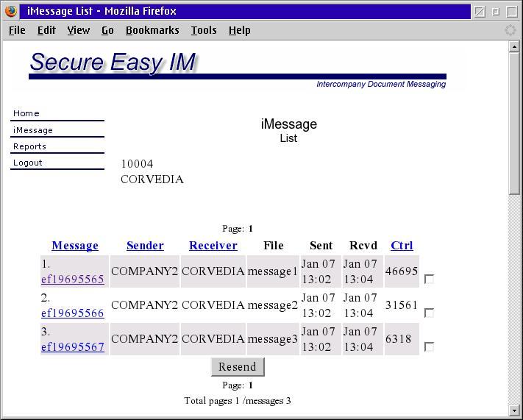
Task: Open message link ef19695565
Action: [73, 280]
